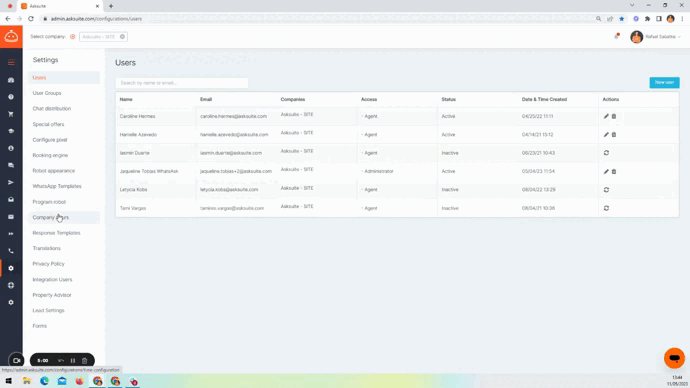Open Response Templates settings
This screenshot has height=388, width=690.
click(x=56, y=233)
